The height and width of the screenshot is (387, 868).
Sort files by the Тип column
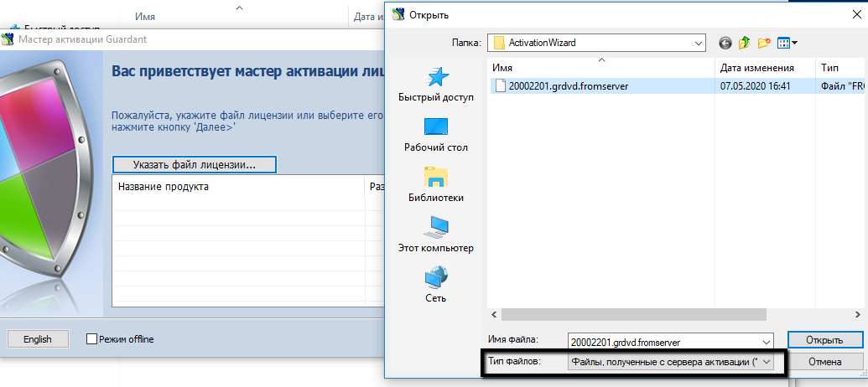841,68
